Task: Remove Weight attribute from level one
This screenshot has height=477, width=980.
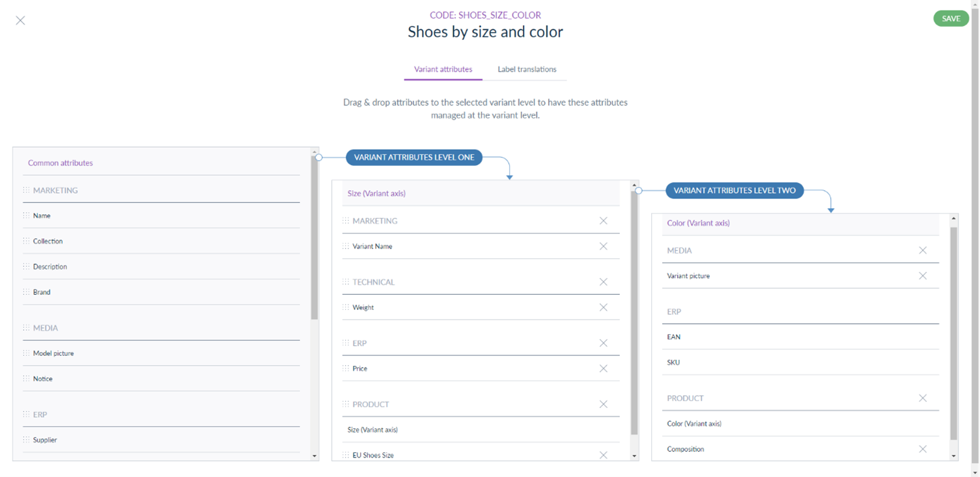Action: pyautogui.click(x=603, y=308)
